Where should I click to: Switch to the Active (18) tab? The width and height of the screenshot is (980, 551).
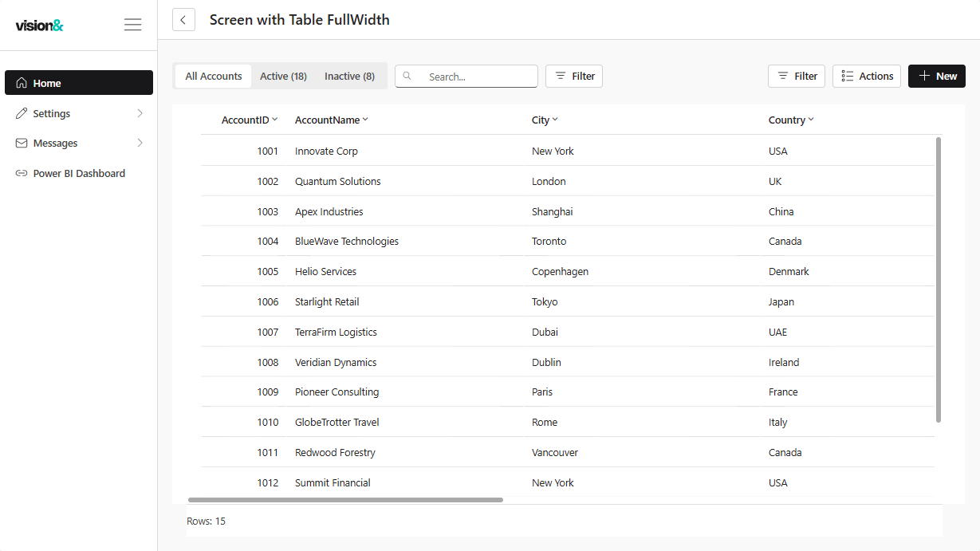pyautogui.click(x=283, y=76)
